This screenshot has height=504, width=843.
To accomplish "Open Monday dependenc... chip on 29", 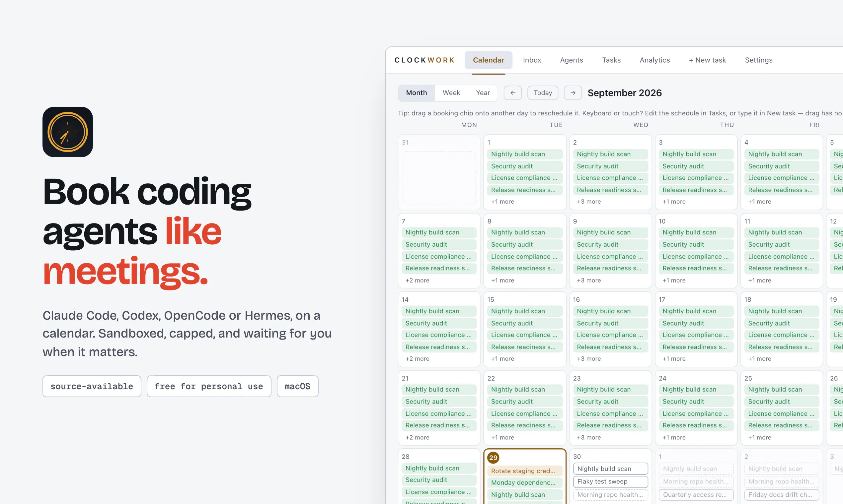I will tap(525, 482).
